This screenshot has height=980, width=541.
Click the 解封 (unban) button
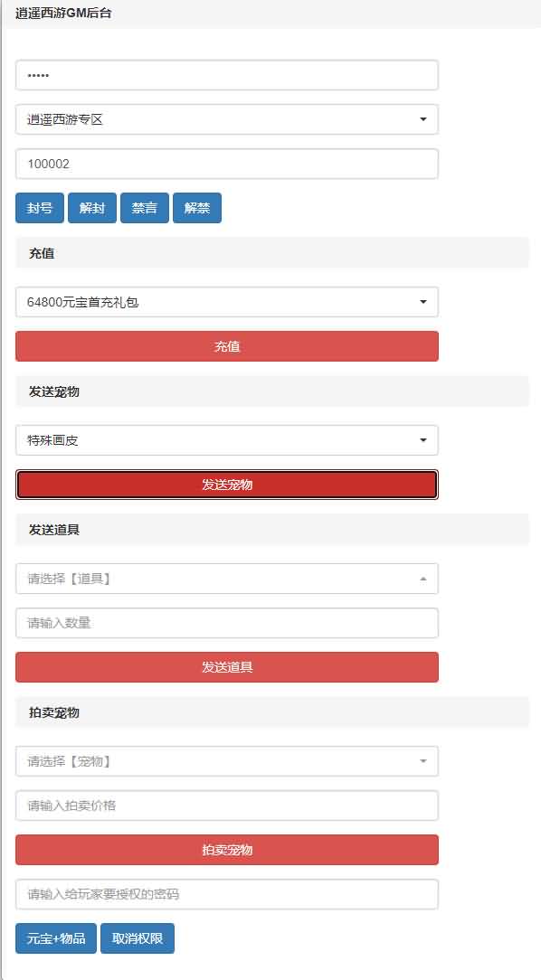pos(91,207)
